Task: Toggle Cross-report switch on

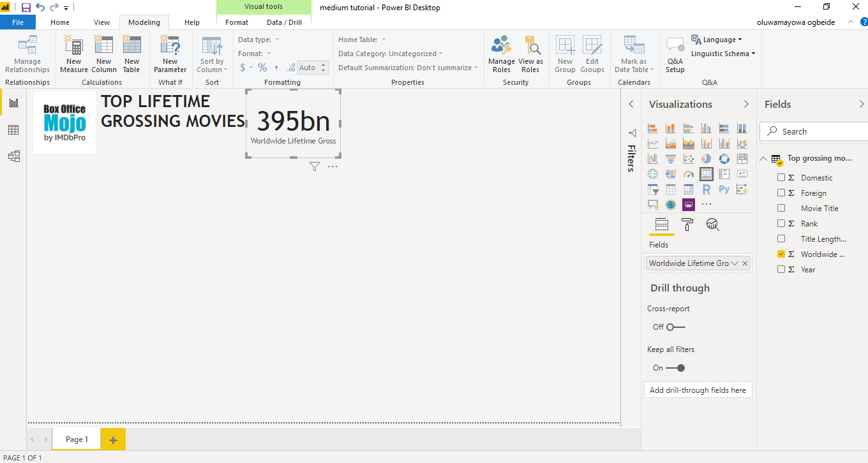Action: pos(675,327)
